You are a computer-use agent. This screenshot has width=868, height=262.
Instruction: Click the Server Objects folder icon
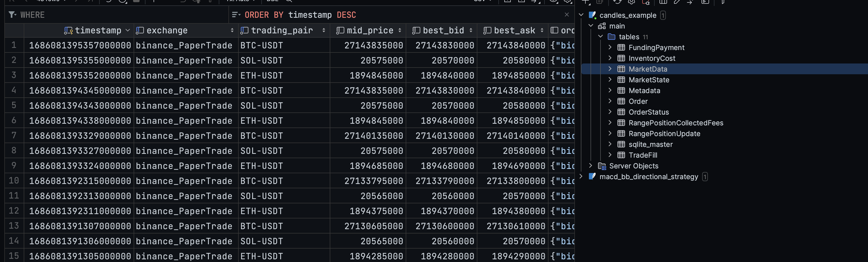click(x=602, y=166)
